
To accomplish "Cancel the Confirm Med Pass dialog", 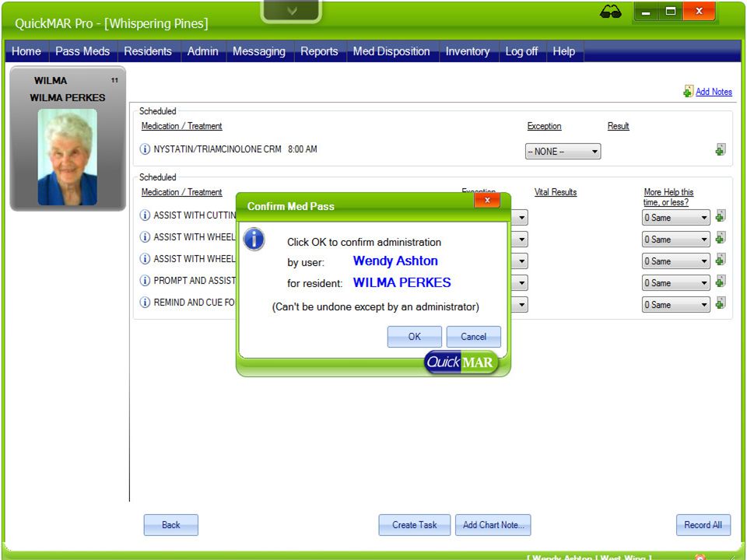I will tap(474, 337).
